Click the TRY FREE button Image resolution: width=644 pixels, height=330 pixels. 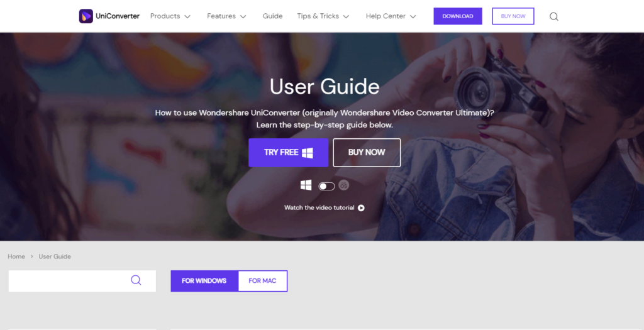pos(288,153)
